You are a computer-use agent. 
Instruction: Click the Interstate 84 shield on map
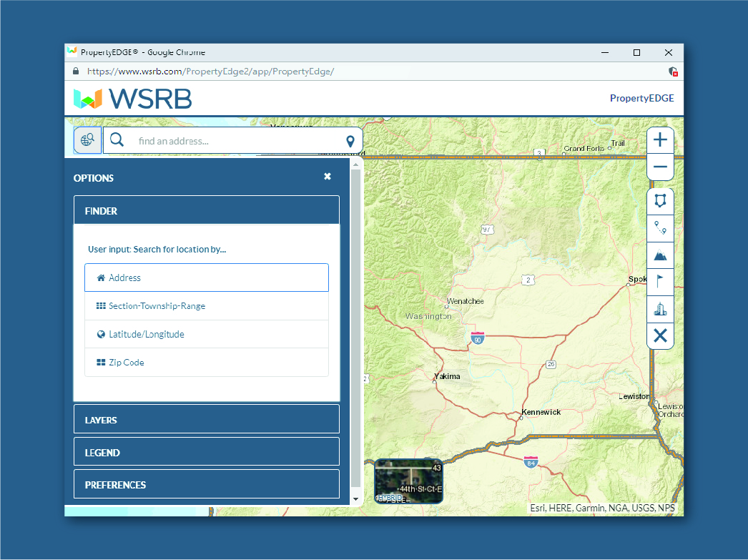click(x=531, y=461)
